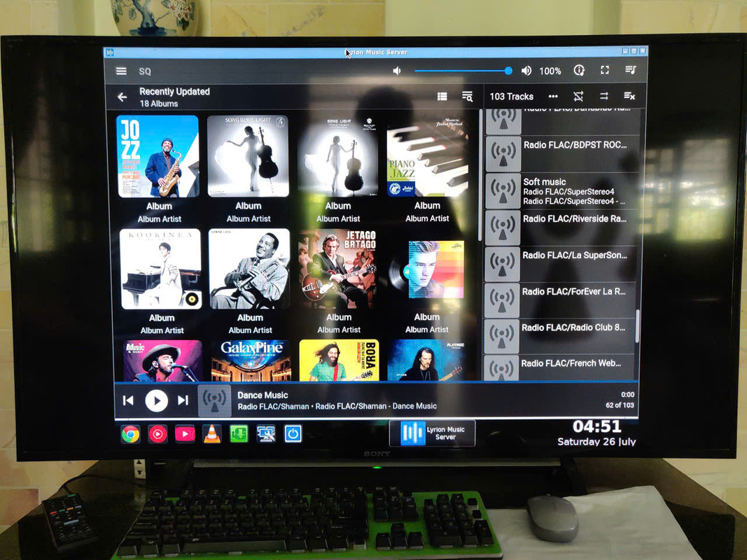Launch VLC media player from taskbar

(x=212, y=434)
